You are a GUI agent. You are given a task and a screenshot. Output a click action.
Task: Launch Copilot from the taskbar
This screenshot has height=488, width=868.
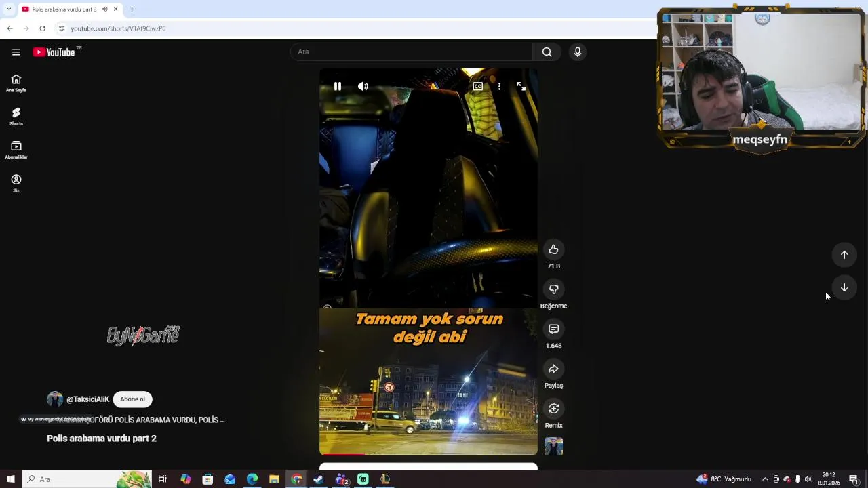click(x=185, y=479)
